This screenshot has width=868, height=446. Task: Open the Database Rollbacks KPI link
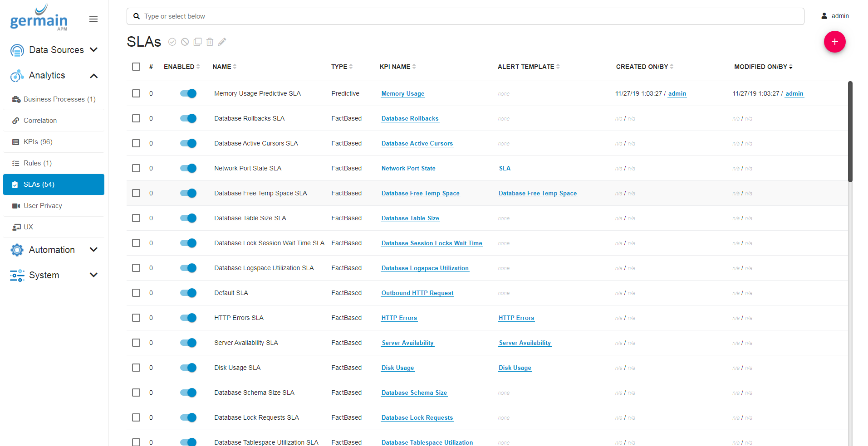pyautogui.click(x=410, y=119)
